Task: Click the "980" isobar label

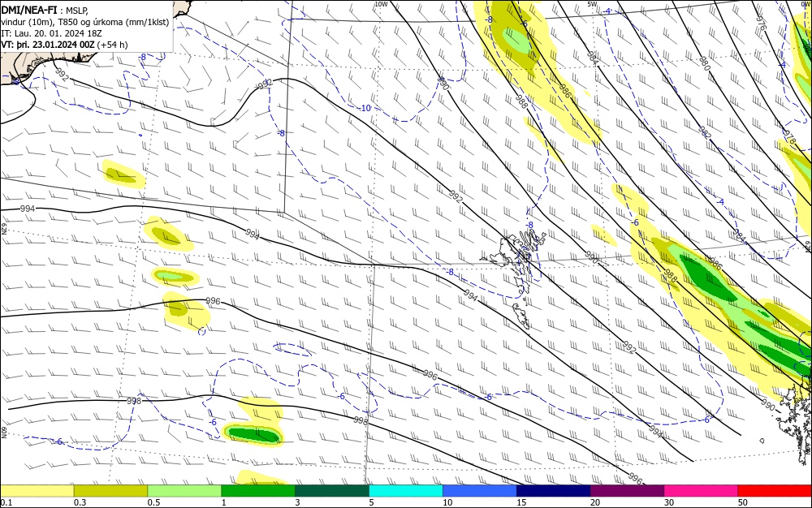Action: tap(704, 64)
